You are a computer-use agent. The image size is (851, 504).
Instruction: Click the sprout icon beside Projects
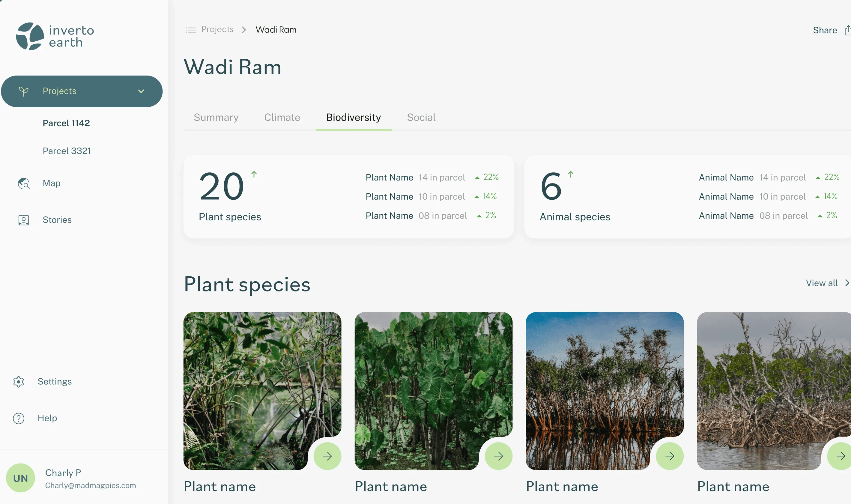[x=23, y=91]
